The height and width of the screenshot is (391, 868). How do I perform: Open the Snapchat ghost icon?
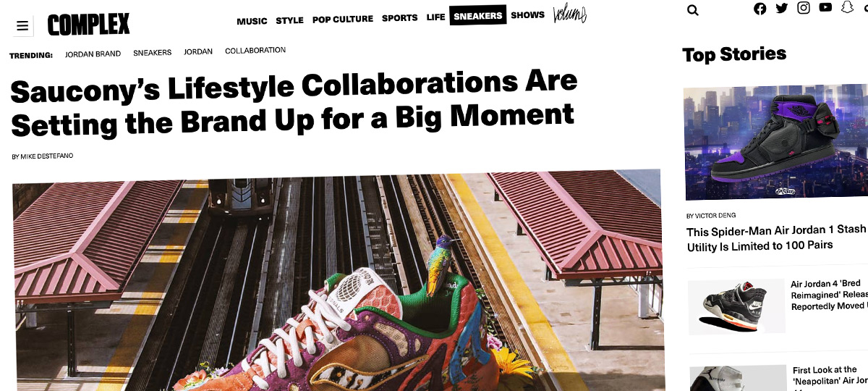pyautogui.click(x=847, y=7)
